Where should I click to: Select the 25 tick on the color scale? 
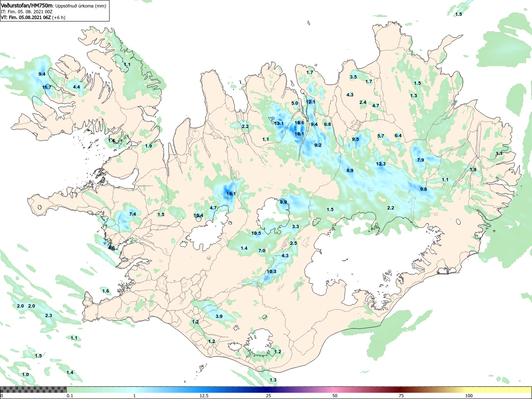click(268, 396)
